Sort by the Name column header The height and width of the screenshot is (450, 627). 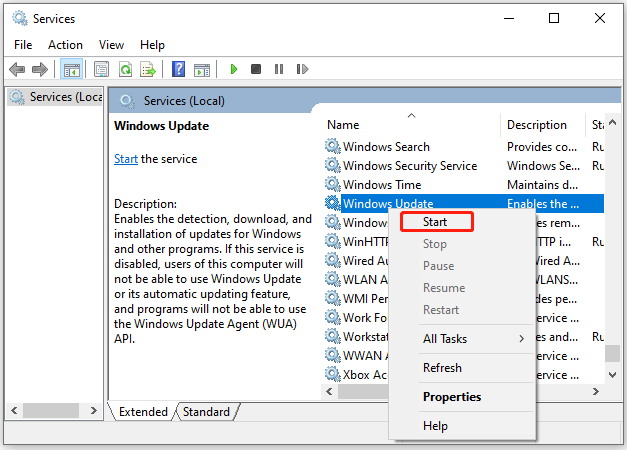pyautogui.click(x=411, y=125)
